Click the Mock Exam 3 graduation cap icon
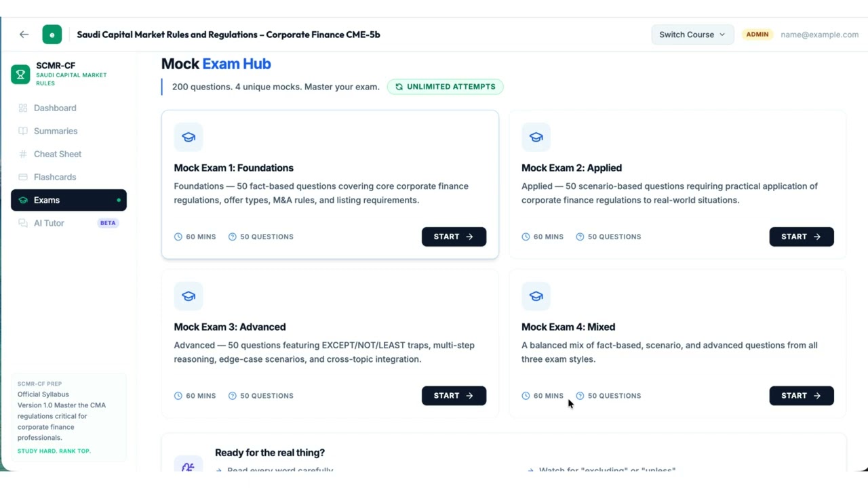 click(x=189, y=296)
